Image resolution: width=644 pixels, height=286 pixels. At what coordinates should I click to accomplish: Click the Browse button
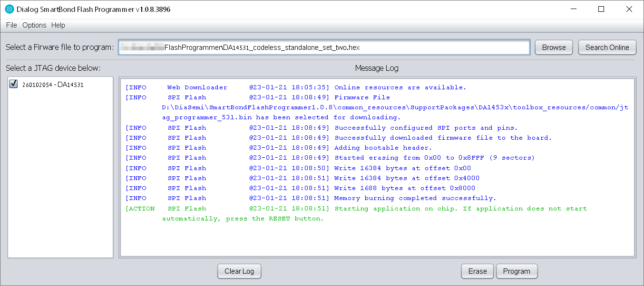pos(554,48)
